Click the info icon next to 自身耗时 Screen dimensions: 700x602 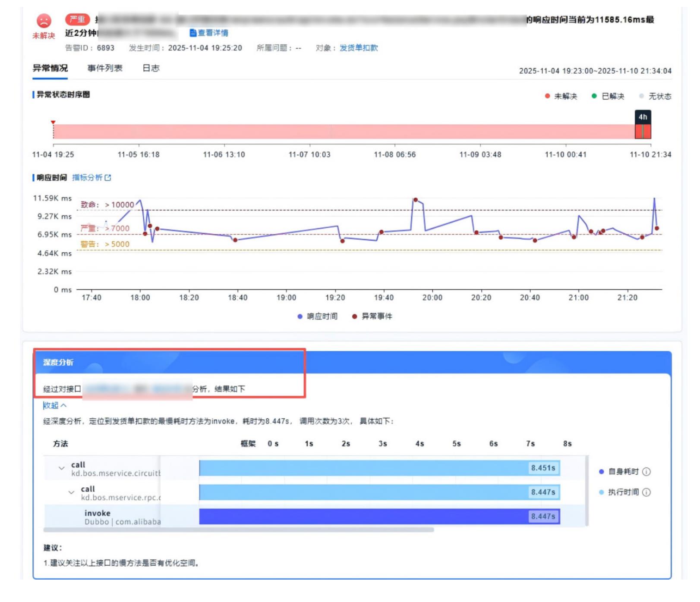coord(646,471)
